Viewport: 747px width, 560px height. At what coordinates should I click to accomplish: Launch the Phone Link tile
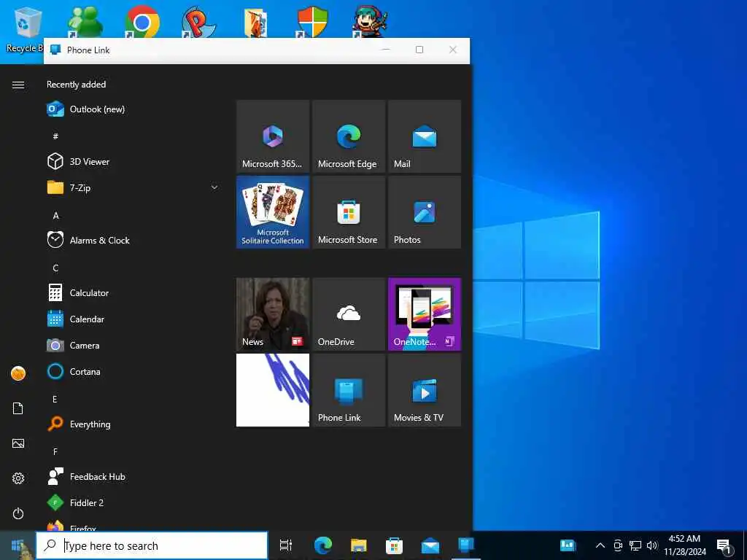(x=349, y=390)
